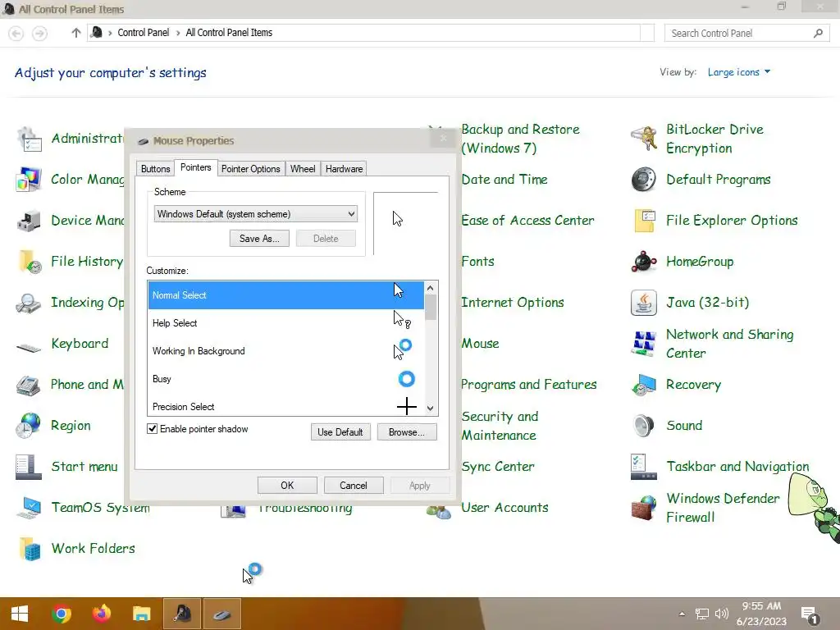Open the Java (32-bit) icon
This screenshot has width=840, height=630.
(643, 303)
